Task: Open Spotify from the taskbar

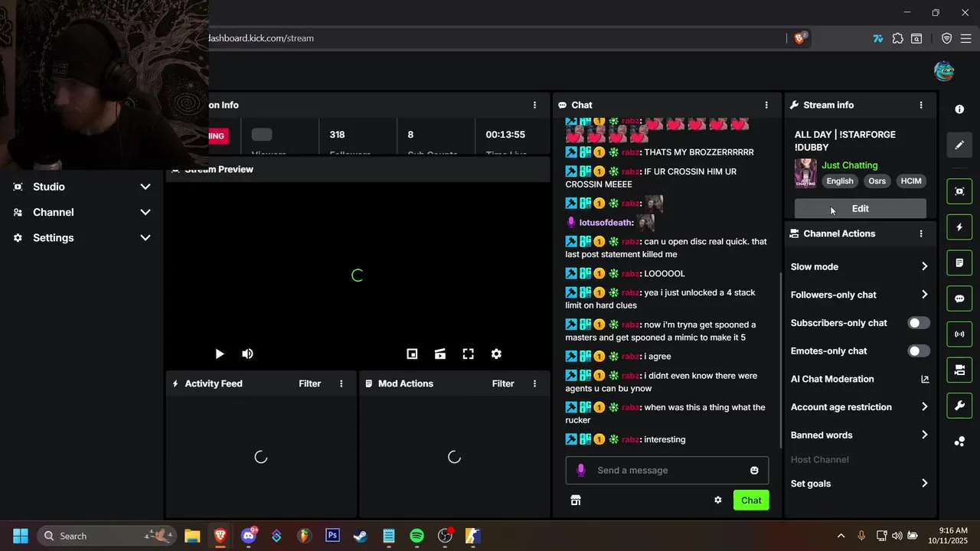Action: [x=416, y=536]
